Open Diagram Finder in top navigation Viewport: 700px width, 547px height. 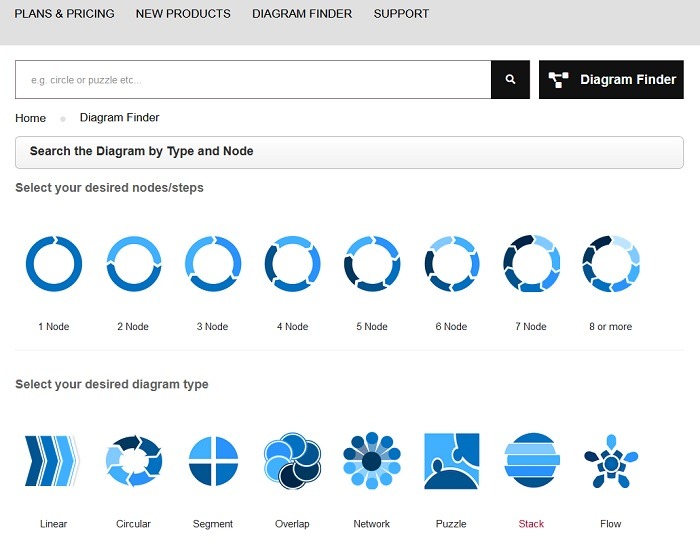(301, 14)
